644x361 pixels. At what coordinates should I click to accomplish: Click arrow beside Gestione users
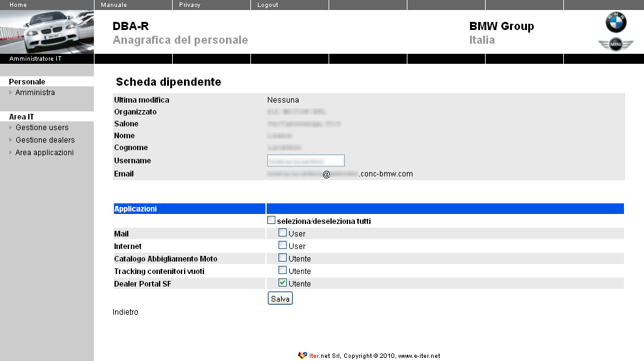coord(11,127)
